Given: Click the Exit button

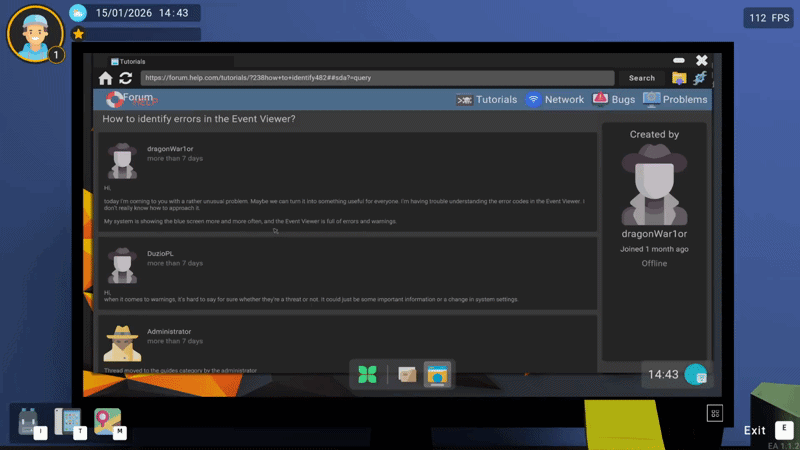Looking at the screenshot, I should (755, 430).
